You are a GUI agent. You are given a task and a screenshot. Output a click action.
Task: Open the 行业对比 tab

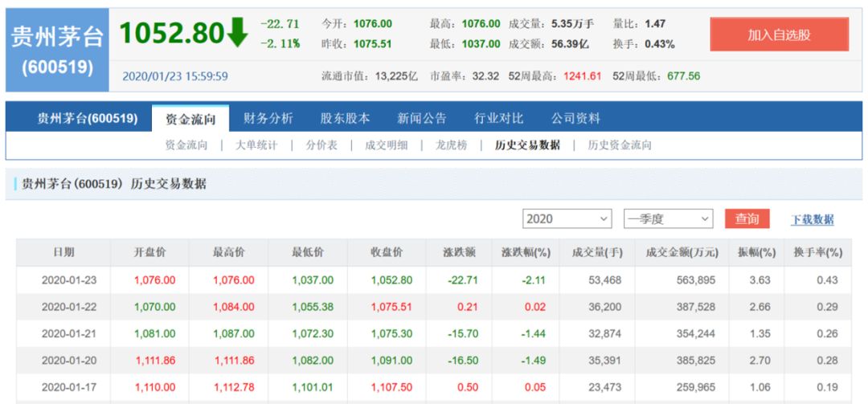pos(499,118)
